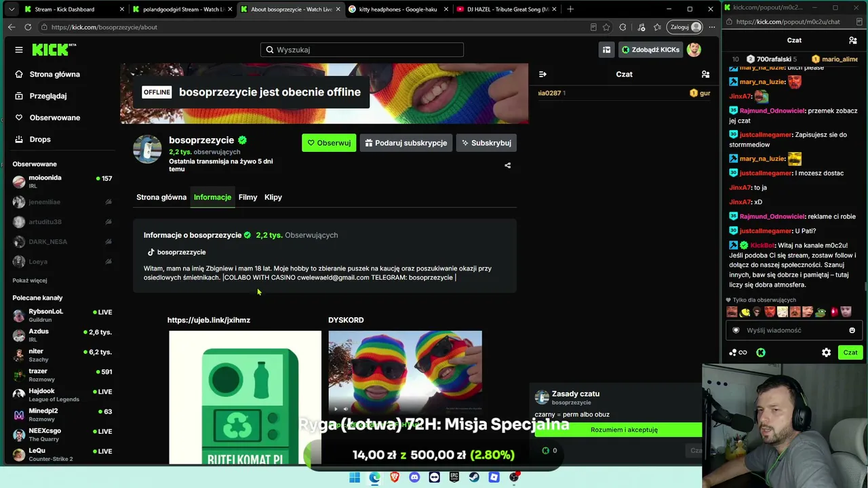Select the Informacje tab

click(212, 197)
